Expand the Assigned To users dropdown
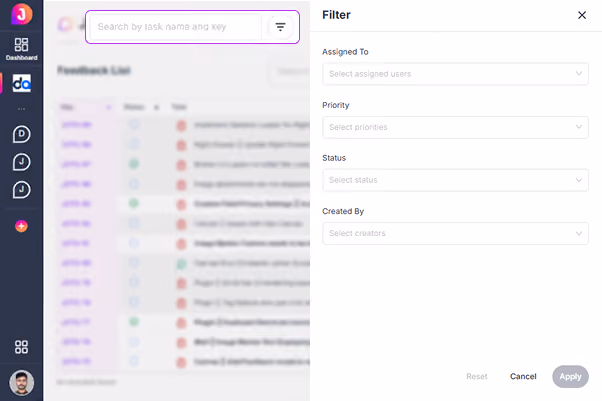The height and width of the screenshot is (401, 602). pos(455,74)
